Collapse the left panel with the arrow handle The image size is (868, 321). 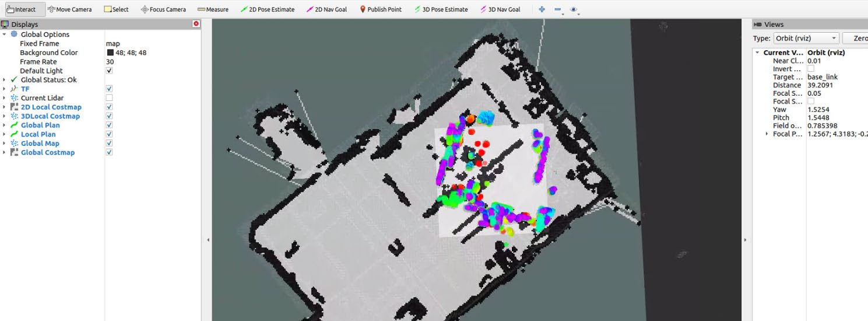click(208, 240)
